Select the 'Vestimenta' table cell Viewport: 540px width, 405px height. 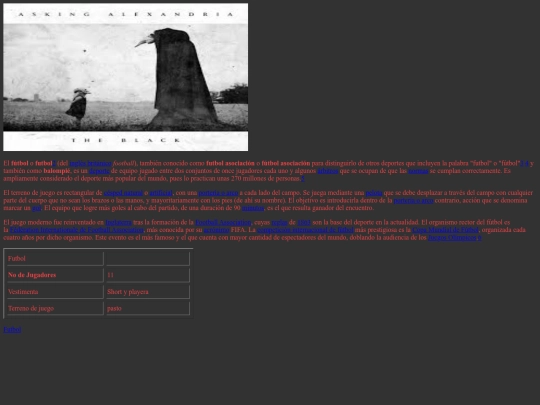pyautogui.click(x=55, y=292)
